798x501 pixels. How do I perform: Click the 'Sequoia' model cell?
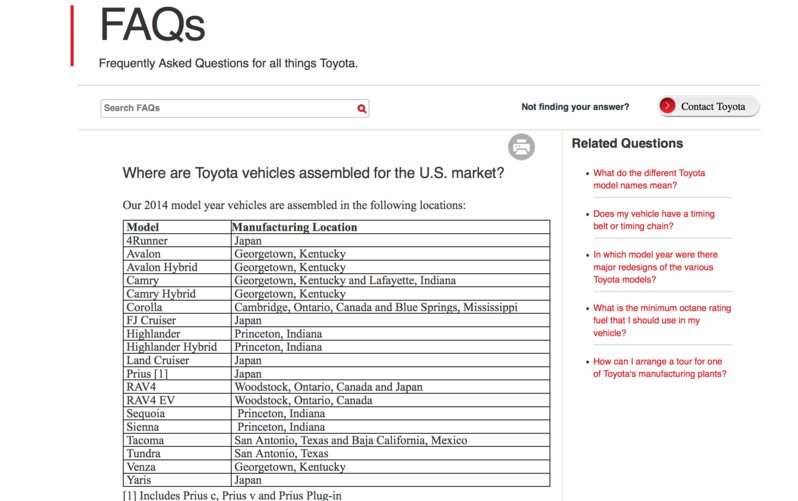(177, 413)
